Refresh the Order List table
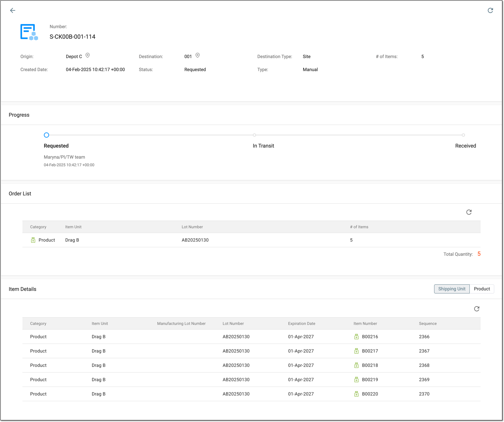504x422 pixels. click(x=469, y=212)
